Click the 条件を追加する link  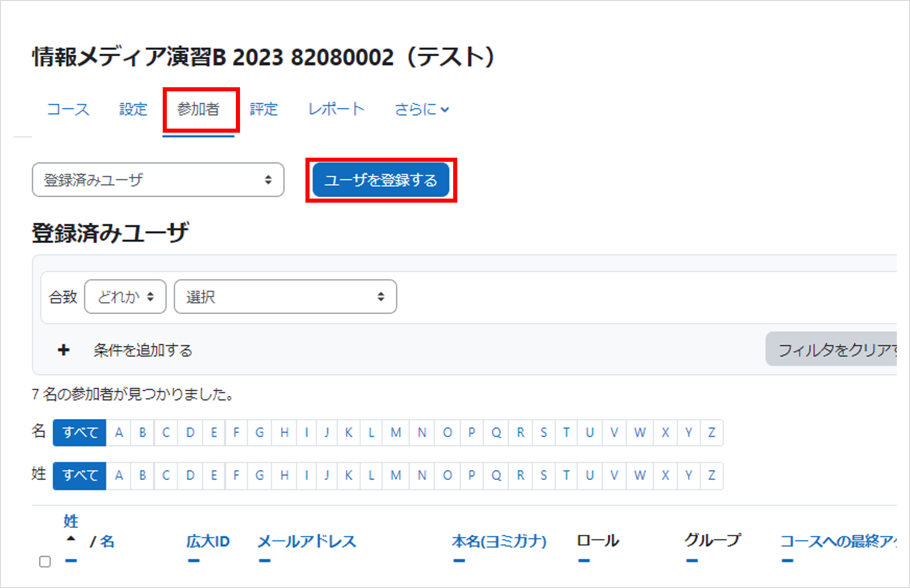coord(143,350)
